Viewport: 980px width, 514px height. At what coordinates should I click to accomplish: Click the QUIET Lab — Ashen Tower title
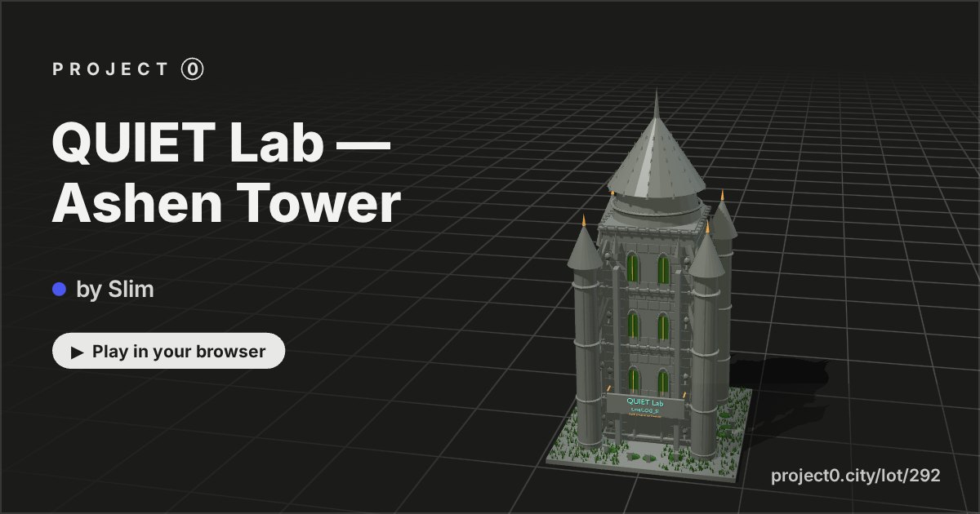point(227,174)
